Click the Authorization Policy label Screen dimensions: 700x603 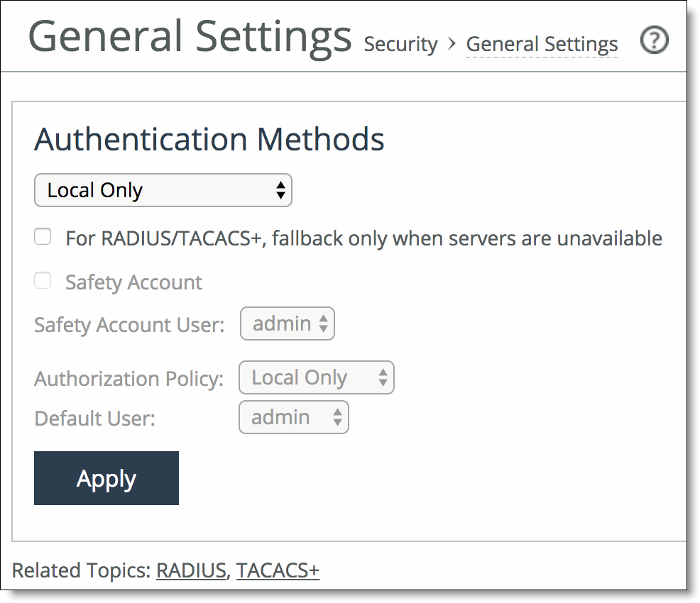point(128,378)
